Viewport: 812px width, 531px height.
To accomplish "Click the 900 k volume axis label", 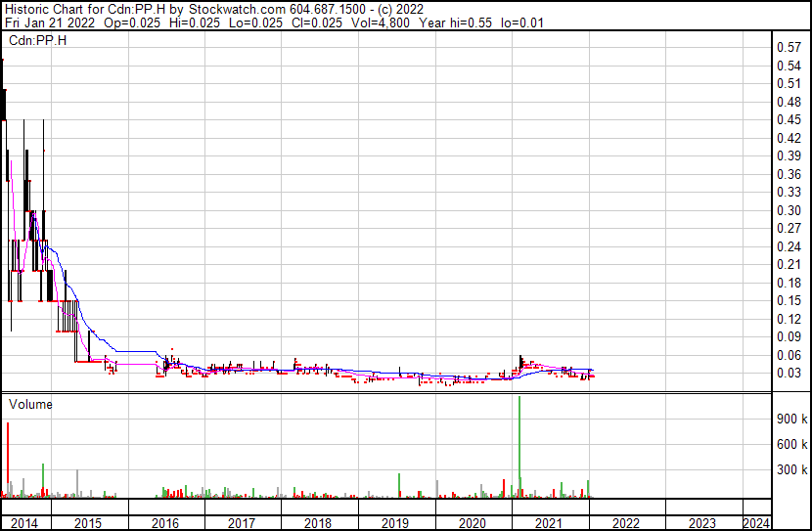I will pyautogui.click(x=791, y=419).
